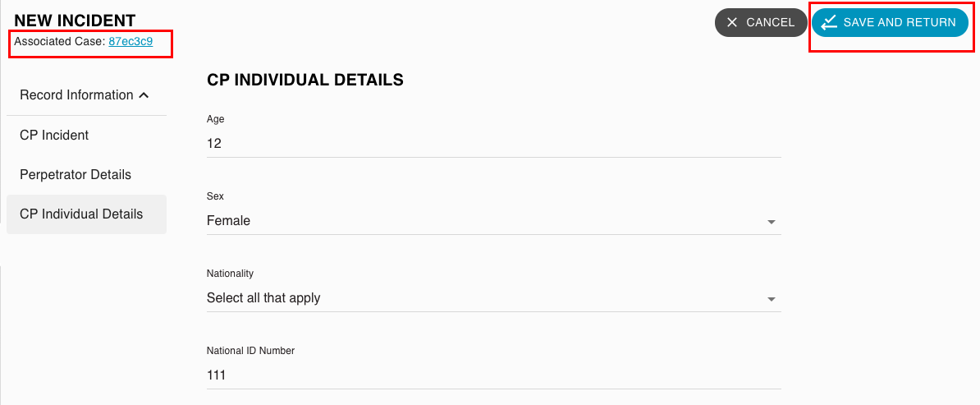
Task: Click the NEW INCIDENT page title
Action: pos(75,21)
